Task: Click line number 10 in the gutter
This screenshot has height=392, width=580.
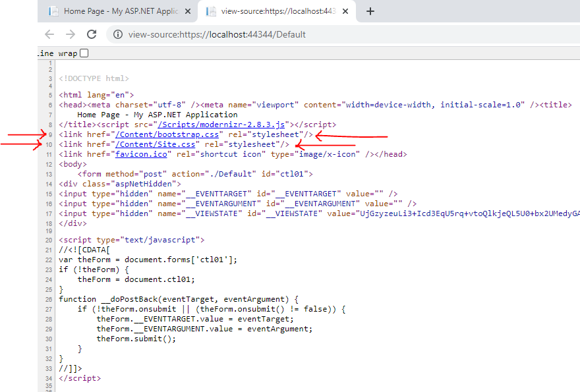Action: 49,145
